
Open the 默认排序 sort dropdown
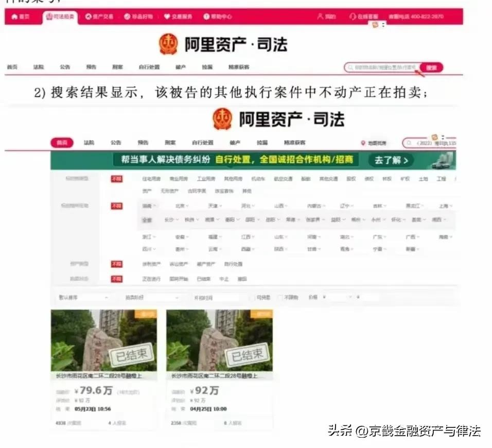pyautogui.click(x=83, y=298)
